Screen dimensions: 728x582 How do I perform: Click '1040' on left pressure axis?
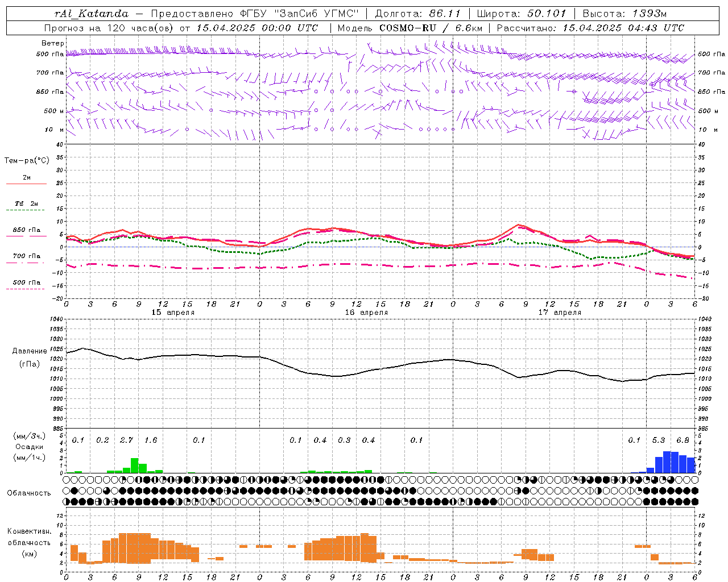[56, 319]
